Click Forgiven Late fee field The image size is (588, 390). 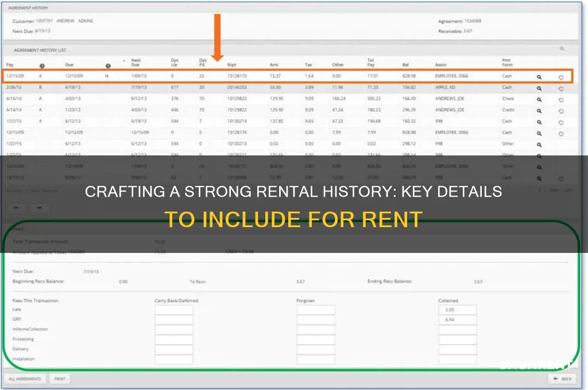[x=316, y=310]
